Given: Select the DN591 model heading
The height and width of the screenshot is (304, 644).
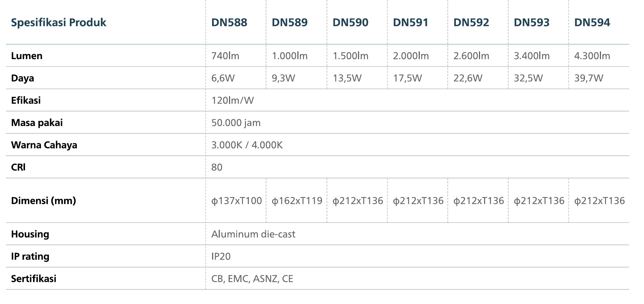Looking at the screenshot, I should click(x=411, y=22).
